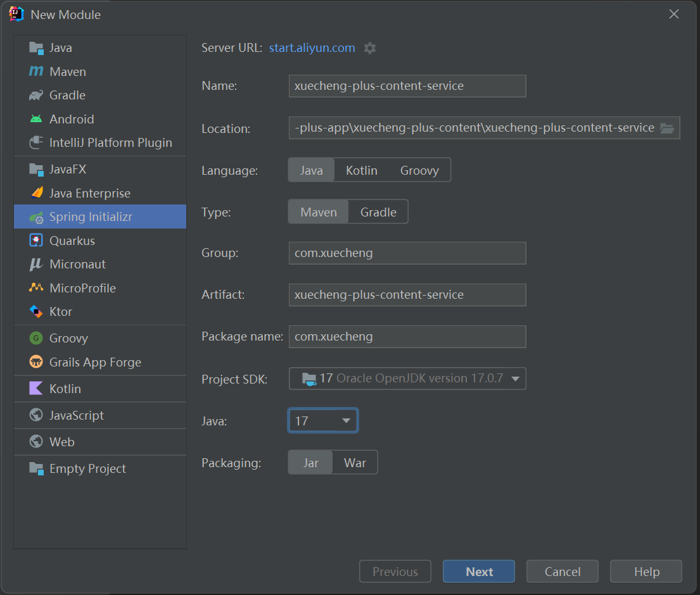Image resolution: width=700 pixels, height=595 pixels.
Task: Open start.aliyun.com server link
Action: 312,47
